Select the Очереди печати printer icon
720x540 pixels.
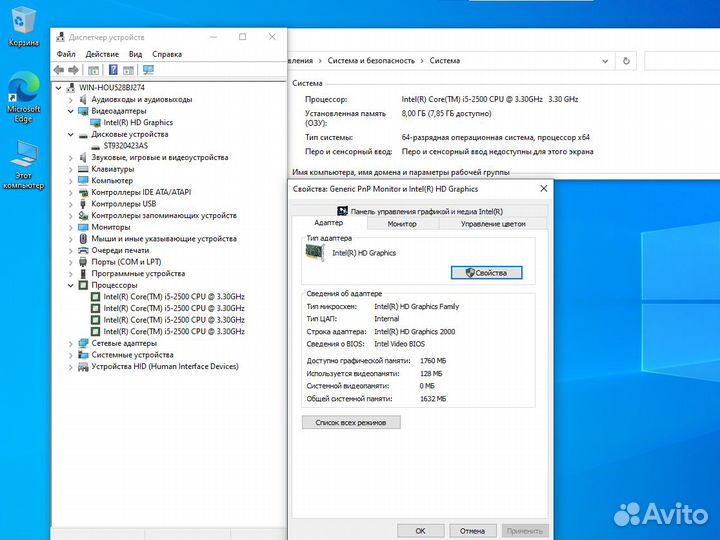pos(83,250)
